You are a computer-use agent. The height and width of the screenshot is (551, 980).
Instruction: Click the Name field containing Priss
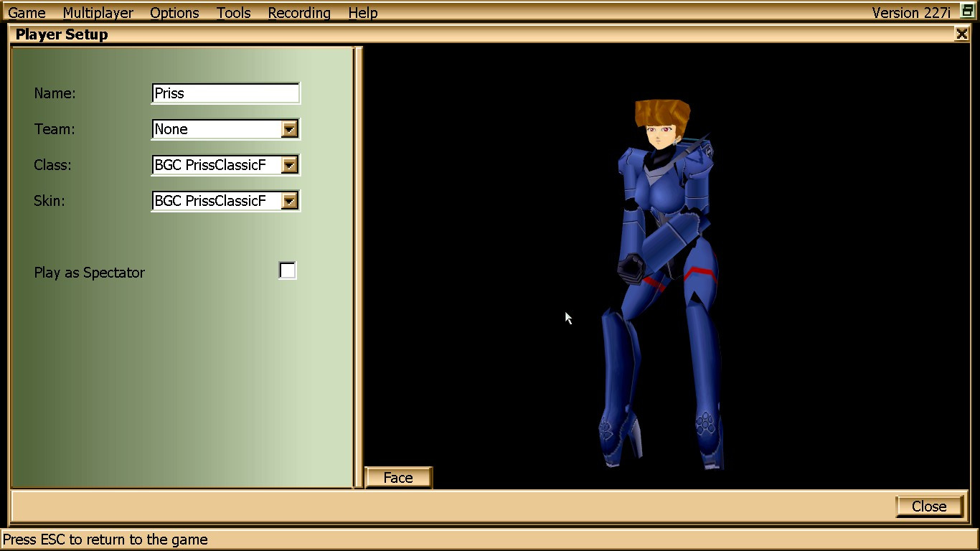tap(225, 93)
